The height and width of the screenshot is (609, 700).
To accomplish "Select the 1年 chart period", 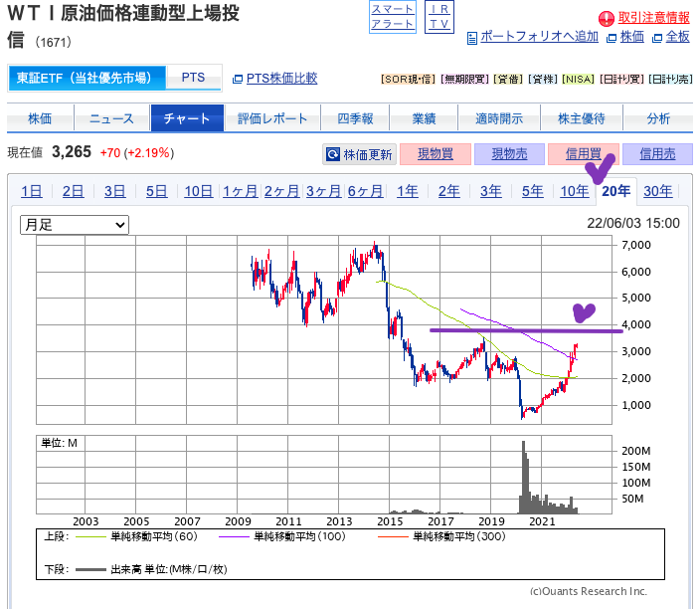I will point(408,191).
